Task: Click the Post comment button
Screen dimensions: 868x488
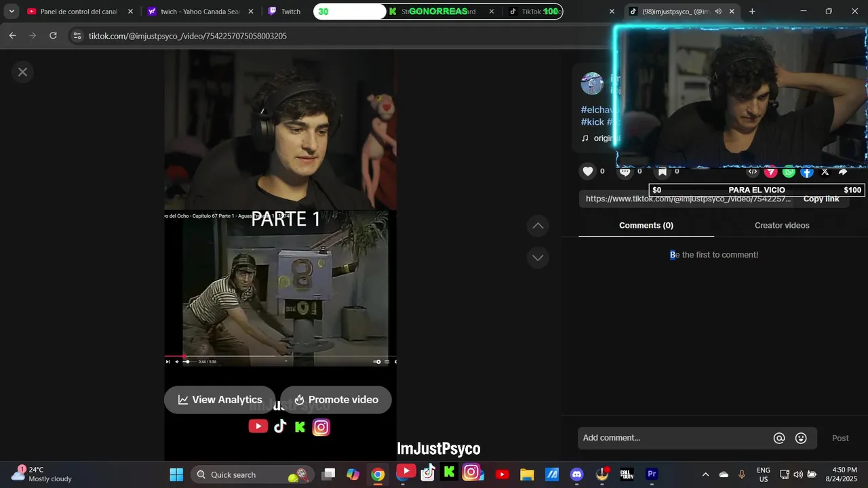Action: tap(840, 438)
